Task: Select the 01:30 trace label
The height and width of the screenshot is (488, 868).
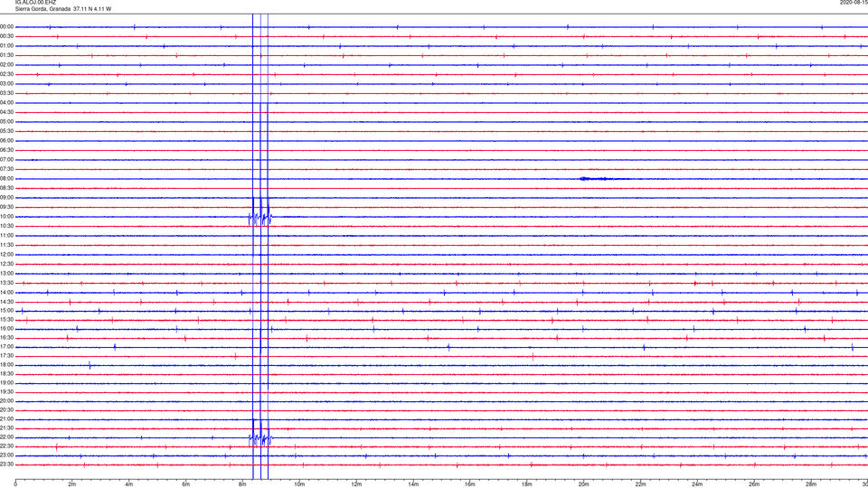Action: click(x=6, y=55)
